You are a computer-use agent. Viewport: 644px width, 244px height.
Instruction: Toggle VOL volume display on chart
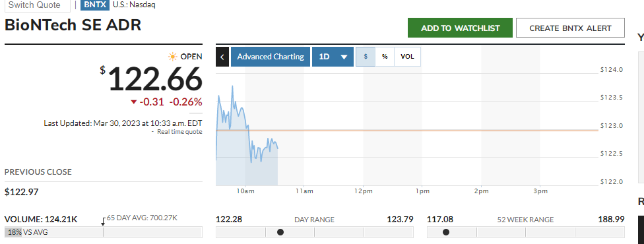tap(407, 57)
